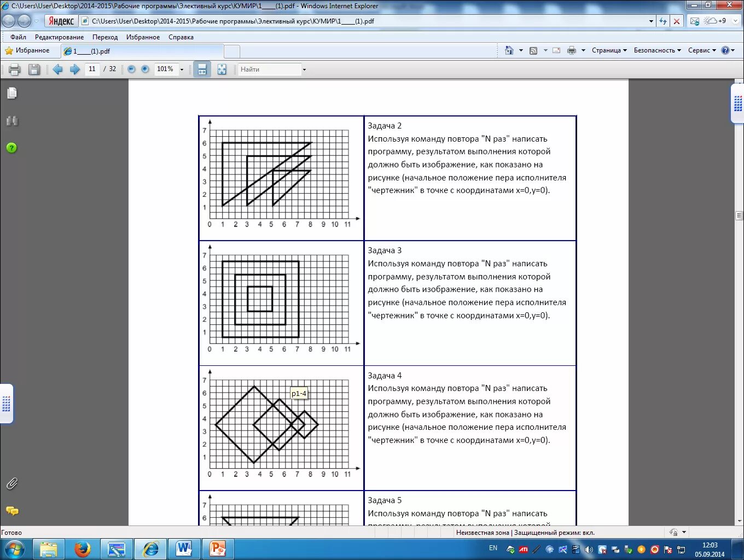
Task: Stop loading with the red X icon
Action: (x=677, y=21)
